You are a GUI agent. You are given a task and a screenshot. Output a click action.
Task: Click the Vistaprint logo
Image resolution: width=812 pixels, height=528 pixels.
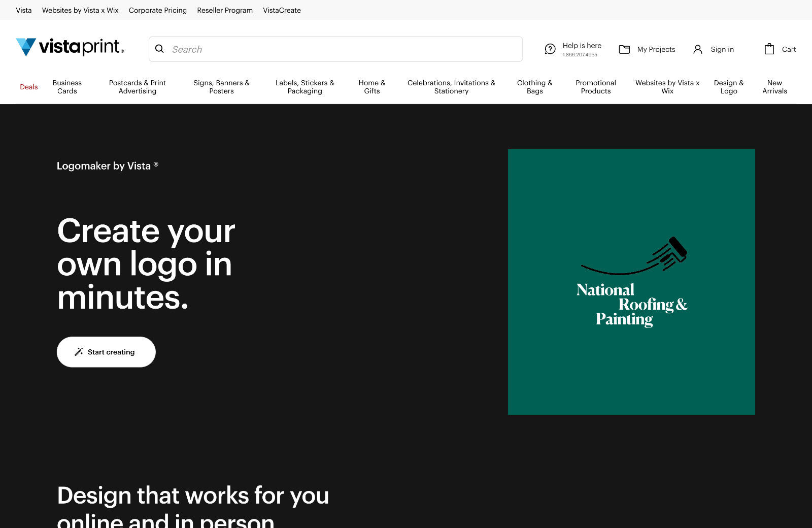pos(70,47)
